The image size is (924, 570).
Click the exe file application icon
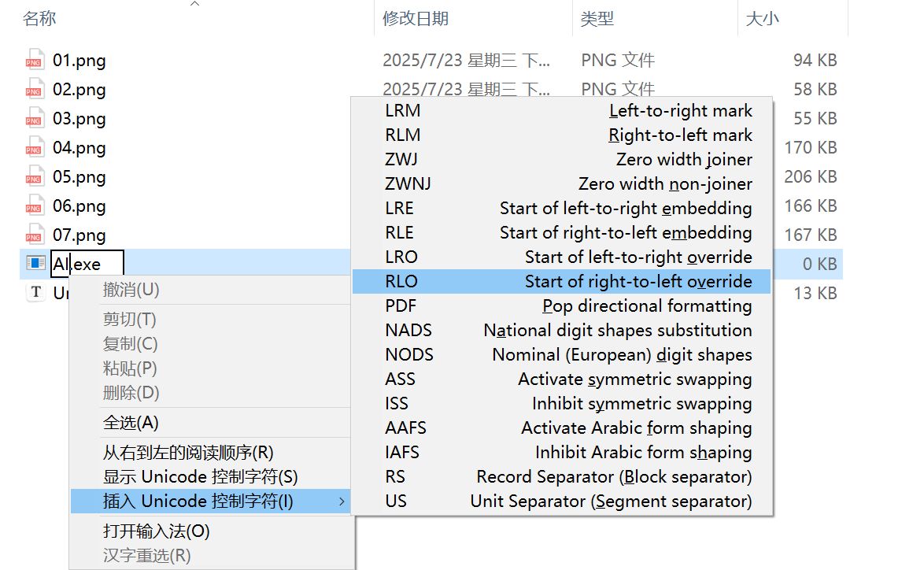(35, 264)
